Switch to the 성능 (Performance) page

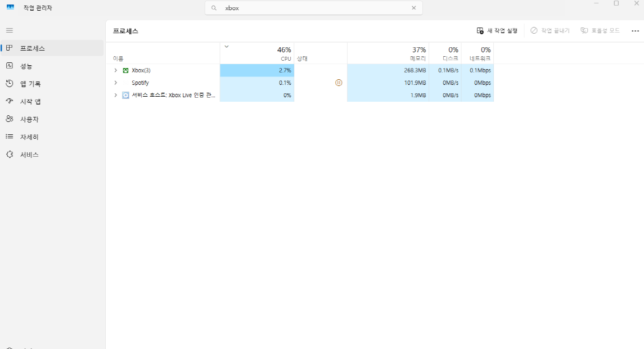pyautogui.click(x=52, y=66)
